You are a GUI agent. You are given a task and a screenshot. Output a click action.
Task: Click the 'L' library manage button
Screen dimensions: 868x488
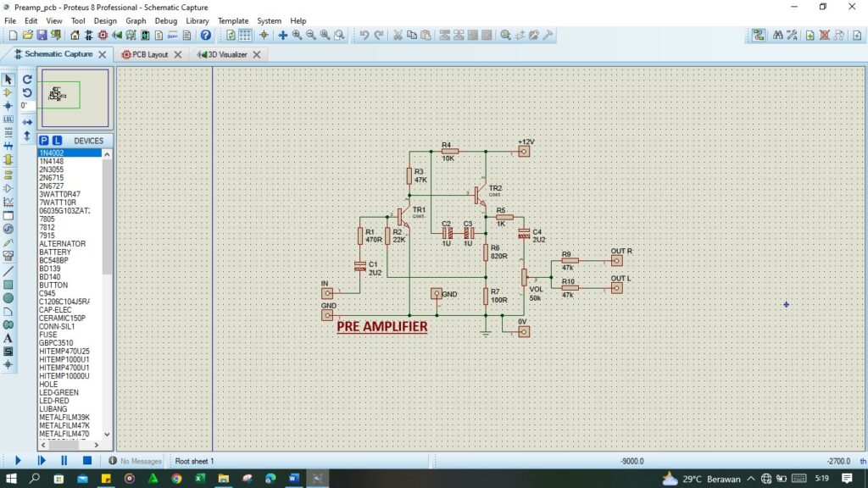coord(57,141)
